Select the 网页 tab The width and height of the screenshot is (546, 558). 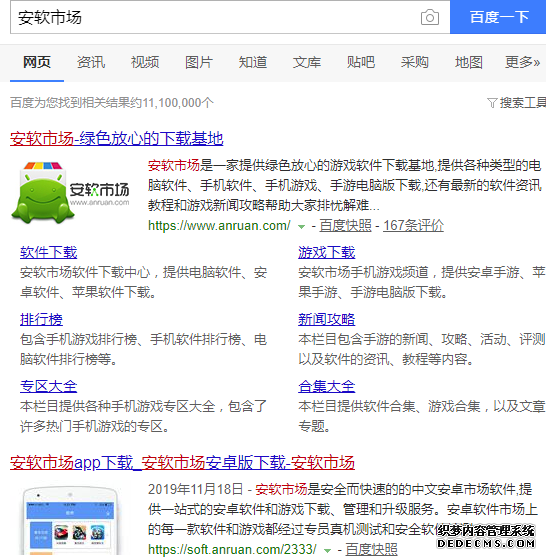[x=37, y=62]
